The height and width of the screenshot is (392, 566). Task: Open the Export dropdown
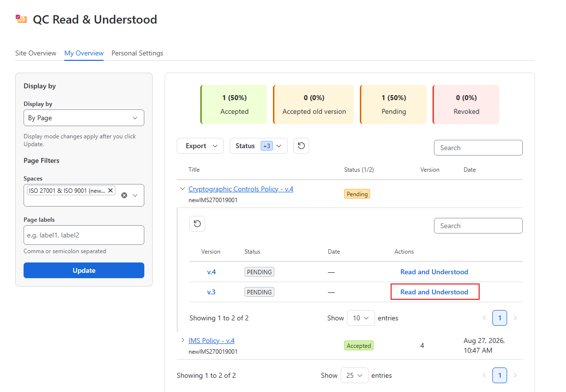[x=200, y=146]
